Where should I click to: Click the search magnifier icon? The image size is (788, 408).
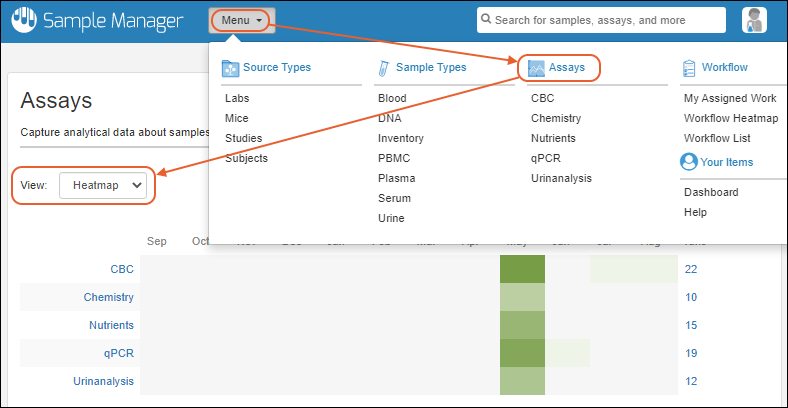point(484,20)
